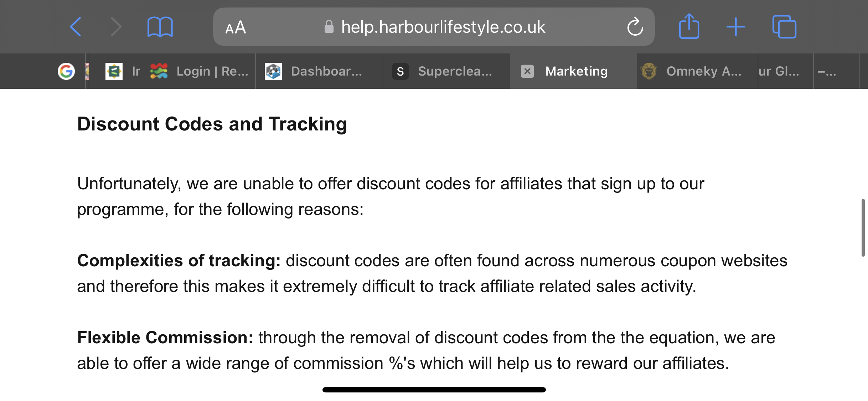Viewport: 868px width, 401px height.
Task: Open the bookmarks book icon
Action: click(x=160, y=27)
